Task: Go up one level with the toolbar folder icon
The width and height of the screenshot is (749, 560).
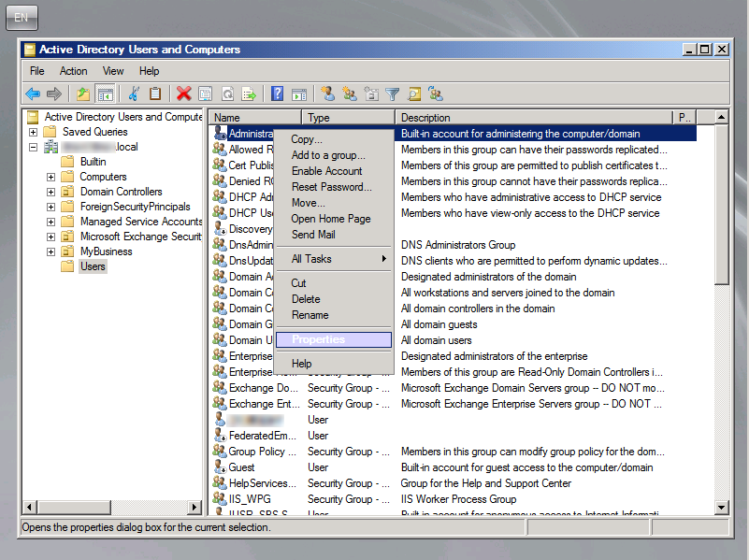Action: tap(83, 93)
